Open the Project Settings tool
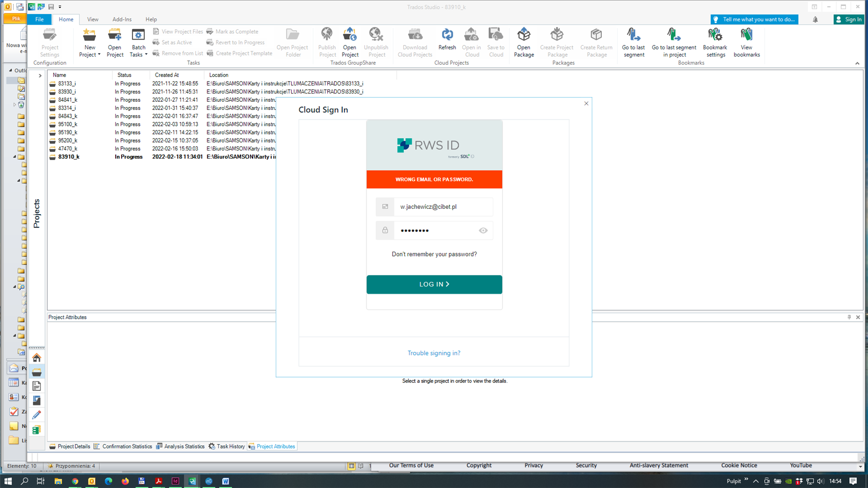The image size is (868, 488). [50, 42]
